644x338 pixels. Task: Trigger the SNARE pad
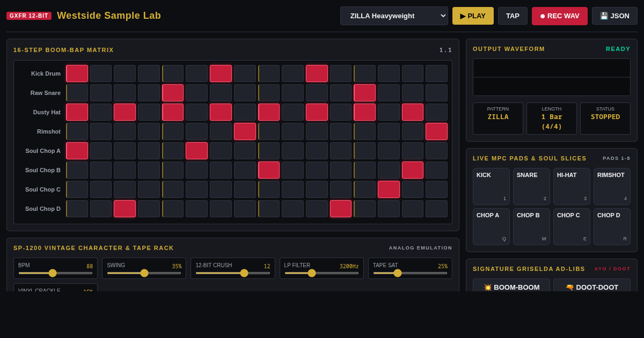point(531,186)
